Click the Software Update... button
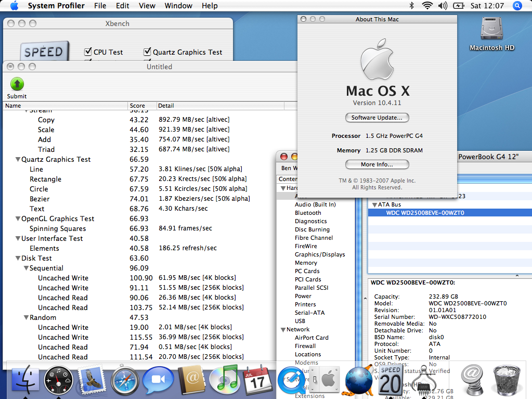The image size is (532, 399). [377, 118]
